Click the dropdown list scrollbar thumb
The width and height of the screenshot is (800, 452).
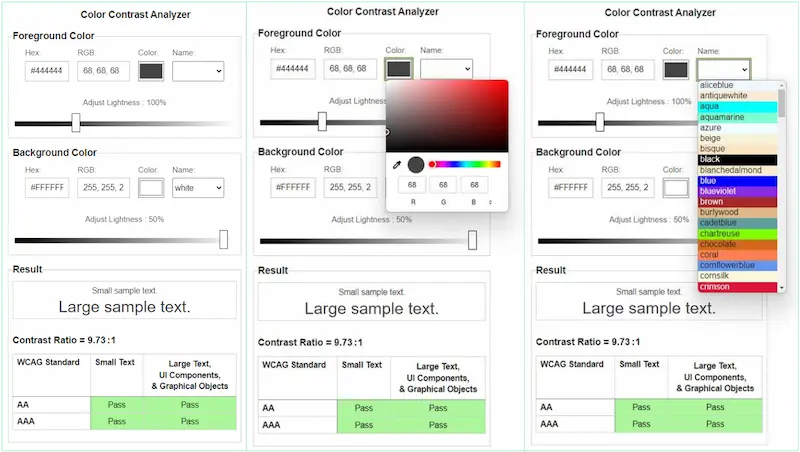point(782,104)
